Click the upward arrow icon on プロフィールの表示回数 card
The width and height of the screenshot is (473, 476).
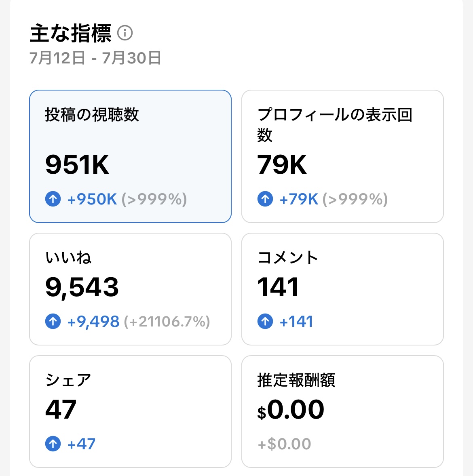coord(266,198)
